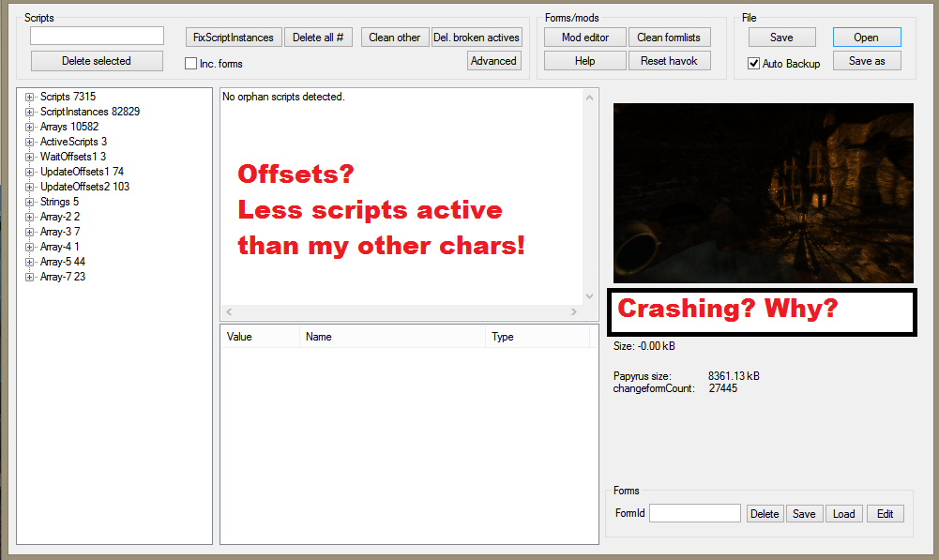Click Del. broken actives button
939x560 pixels.
[477, 38]
